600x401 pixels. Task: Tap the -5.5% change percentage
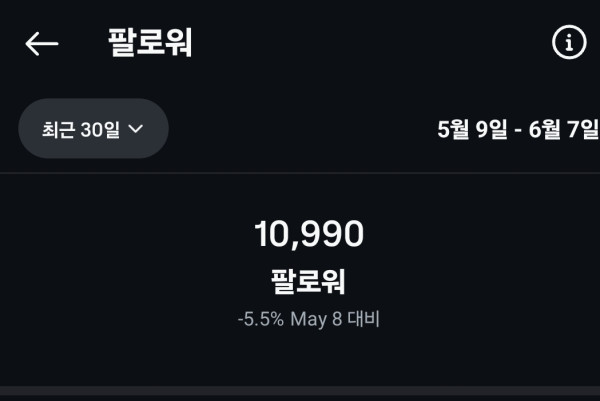pos(260,320)
